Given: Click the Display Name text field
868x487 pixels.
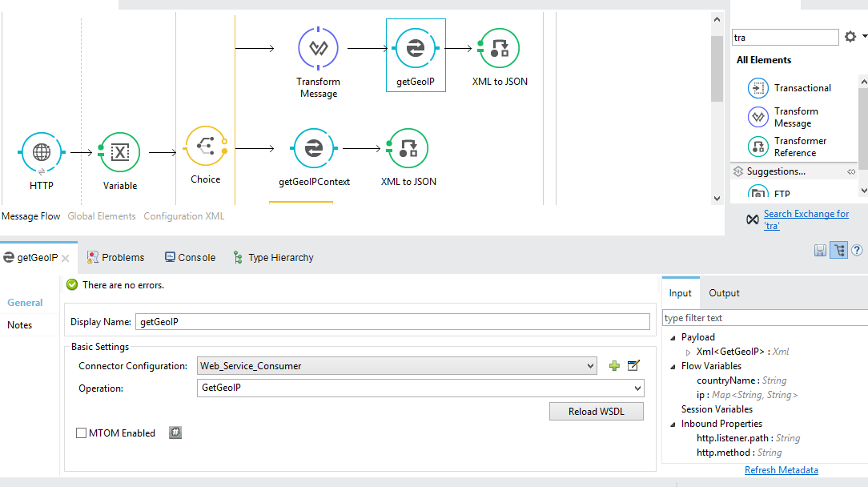Looking at the screenshot, I should (x=392, y=322).
